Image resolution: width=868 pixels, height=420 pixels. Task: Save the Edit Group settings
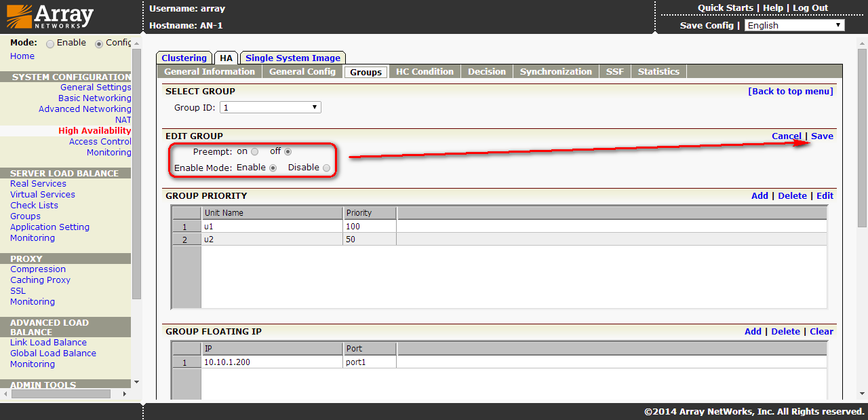pos(822,136)
